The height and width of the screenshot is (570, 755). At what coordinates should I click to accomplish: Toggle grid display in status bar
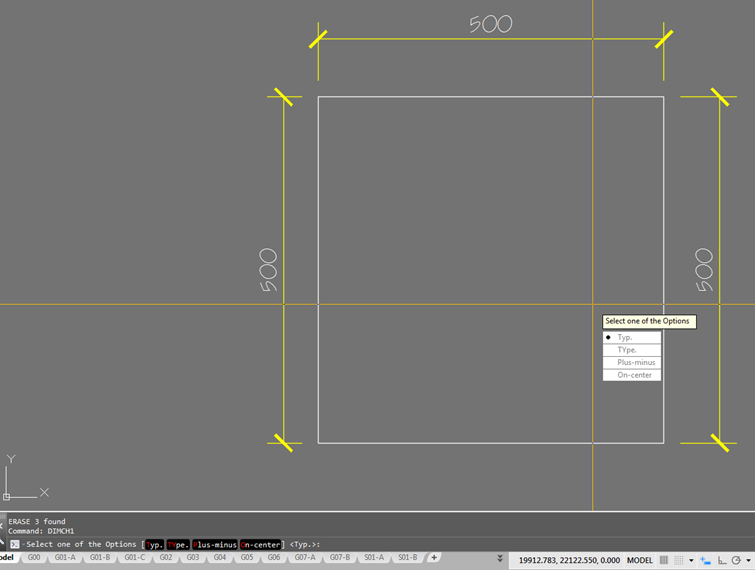[664, 560]
